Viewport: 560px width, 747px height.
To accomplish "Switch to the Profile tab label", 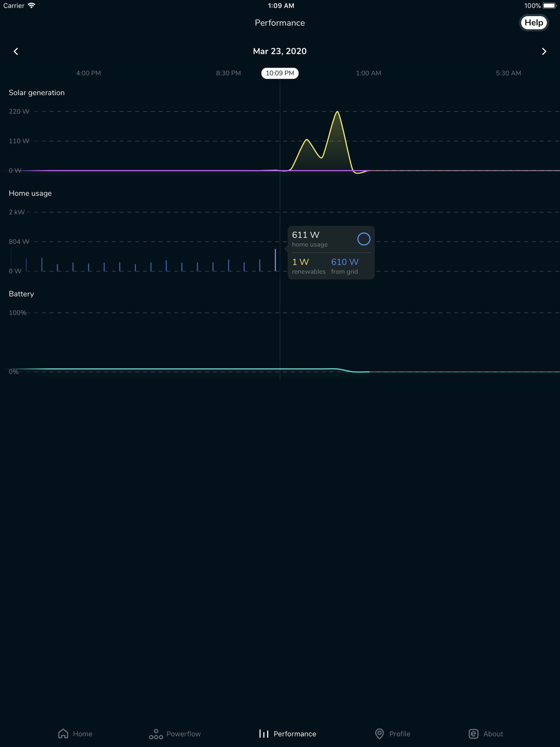I will click(x=399, y=734).
